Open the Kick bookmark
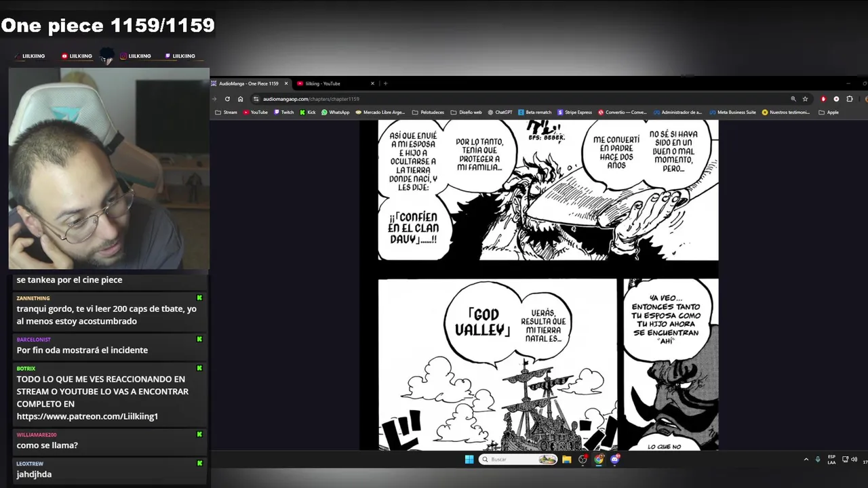The width and height of the screenshot is (868, 488). pos(308,113)
